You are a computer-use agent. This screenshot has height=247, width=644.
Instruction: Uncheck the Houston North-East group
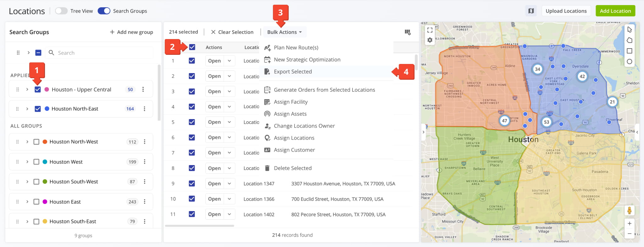(x=38, y=109)
